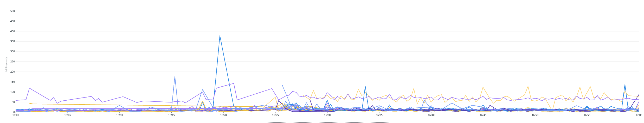Click the yellow line peak at 16:45
The image size is (644, 123).
click(x=483, y=87)
